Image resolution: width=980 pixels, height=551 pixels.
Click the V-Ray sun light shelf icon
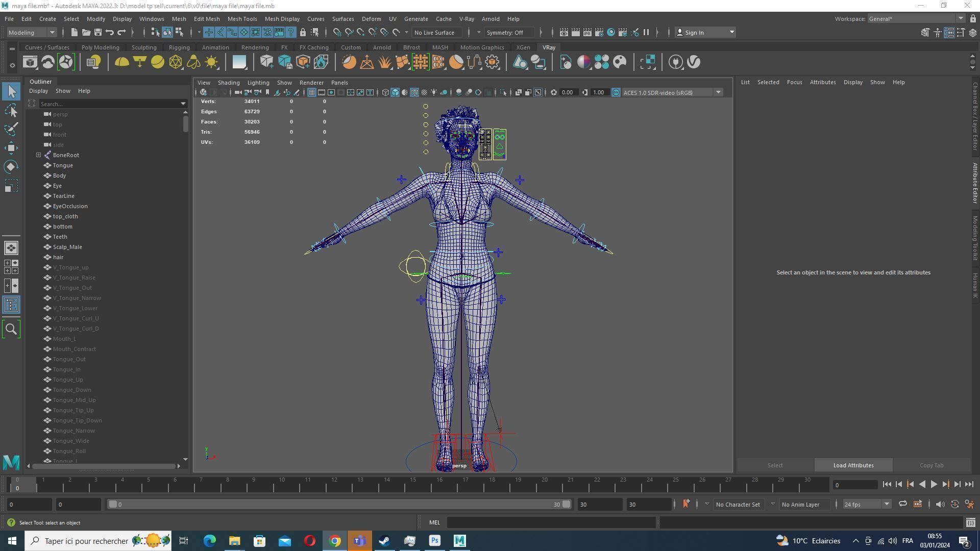211,62
